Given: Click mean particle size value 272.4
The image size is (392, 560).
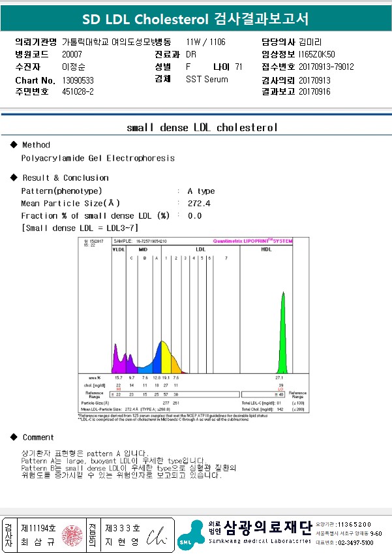Looking at the screenshot, I should pyautogui.click(x=199, y=203).
